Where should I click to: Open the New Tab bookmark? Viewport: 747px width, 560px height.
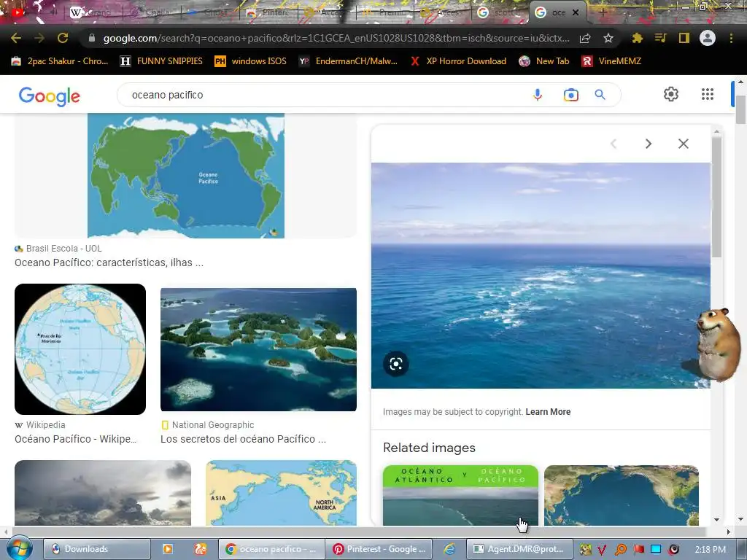(544, 61)
